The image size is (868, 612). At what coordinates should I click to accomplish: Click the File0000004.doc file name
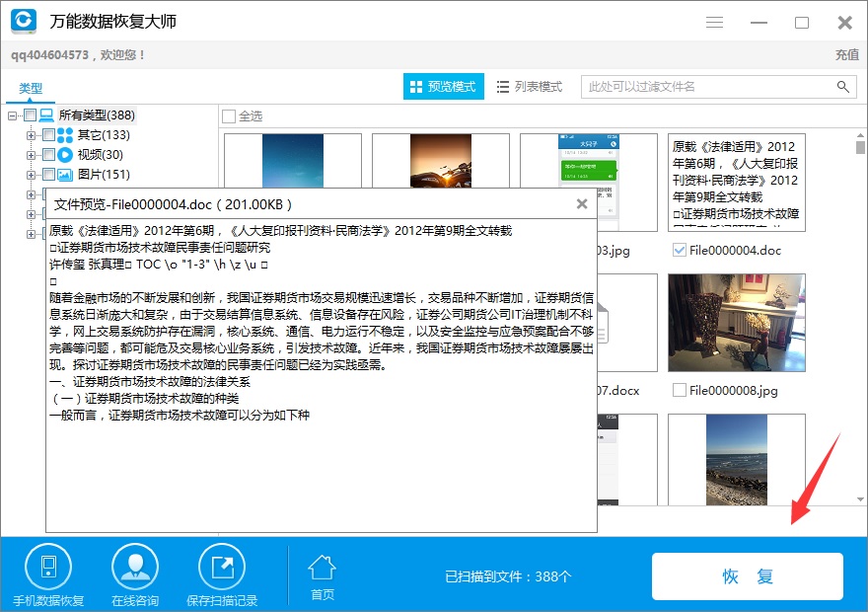click(x=735, y=251)
